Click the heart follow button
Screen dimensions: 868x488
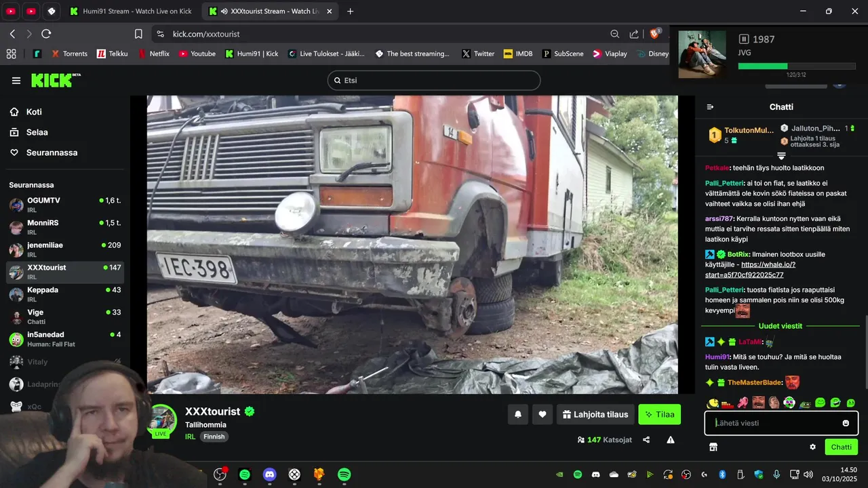point(542,414)
